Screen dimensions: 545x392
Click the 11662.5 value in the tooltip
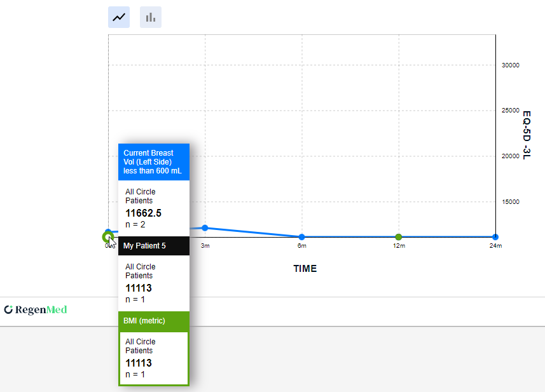[143, 213]
